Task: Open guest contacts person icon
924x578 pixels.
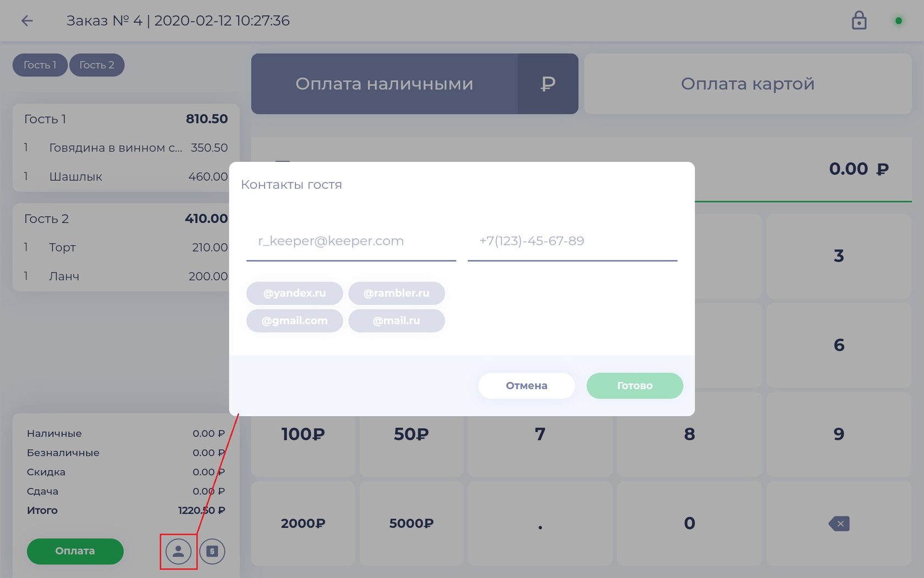Action: point(178,551)
